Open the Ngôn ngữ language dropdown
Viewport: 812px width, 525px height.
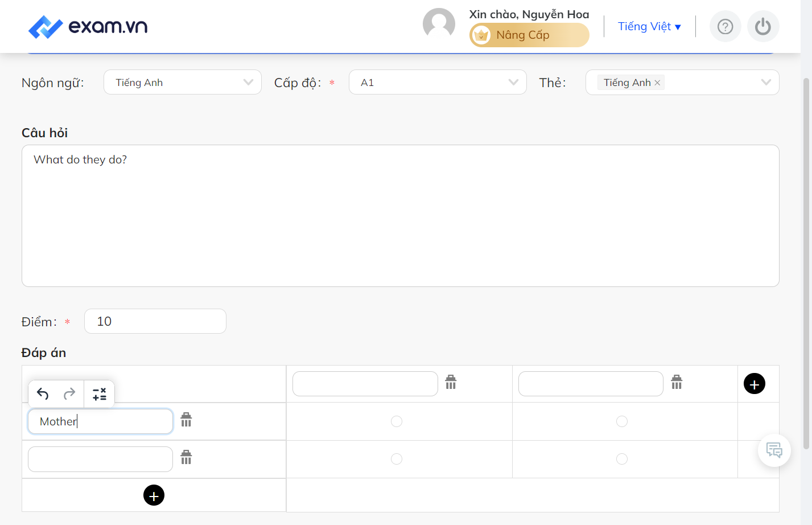pos(183,82)
